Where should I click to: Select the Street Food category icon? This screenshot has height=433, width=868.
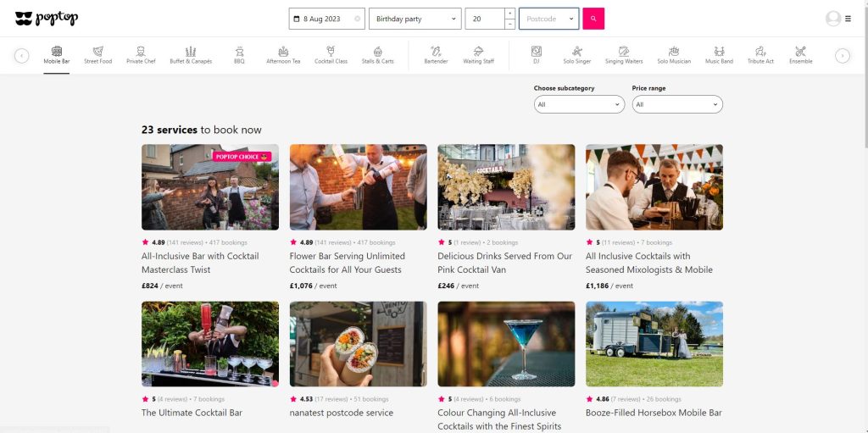pos(97,53)
